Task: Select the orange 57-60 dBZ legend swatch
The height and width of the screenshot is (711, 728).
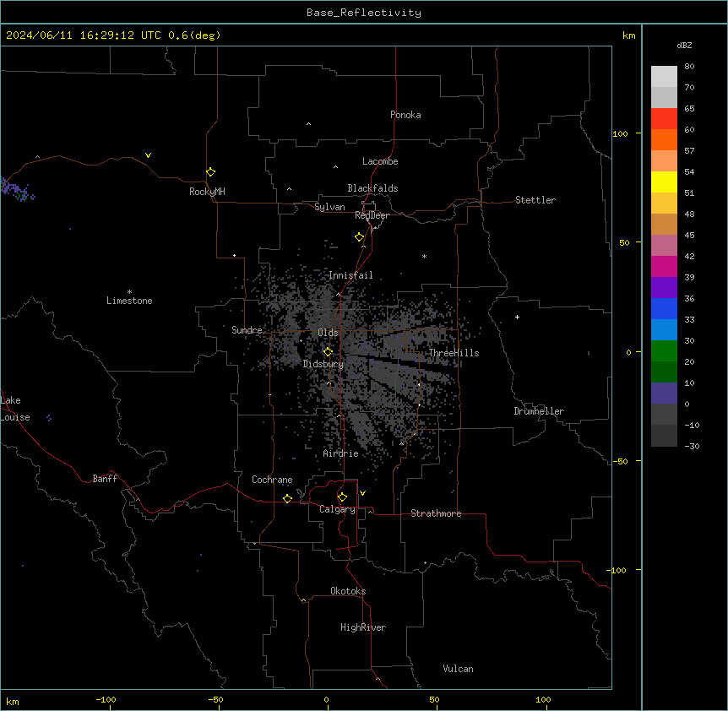Action: point(664,139)
